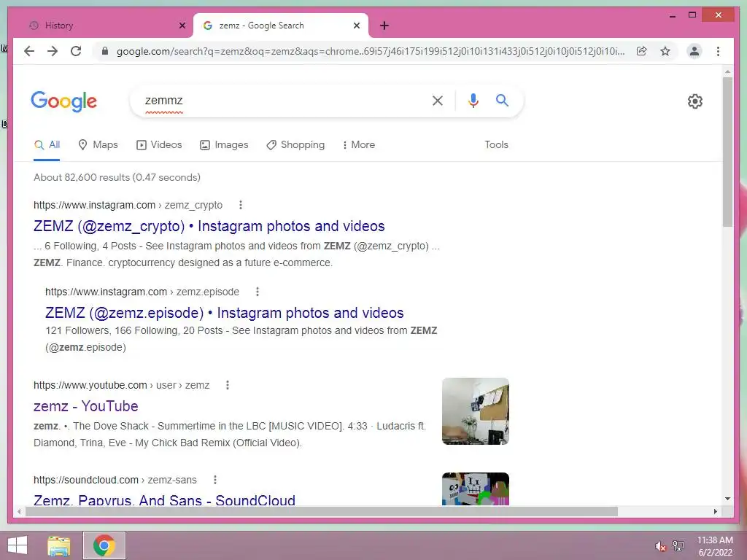Click the muted volume tray icon
Screen dimensions: 747x560
[x=660, y=545]
